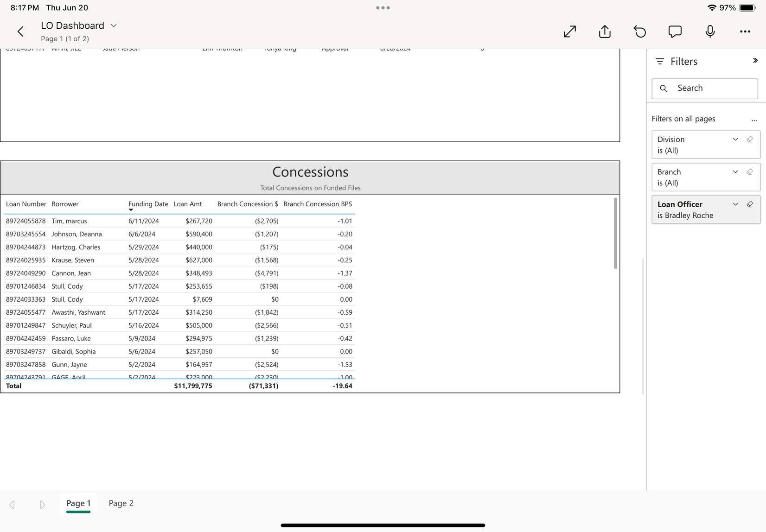This screenshot has width=766, height=532.
Task: Click total BPS value -19.64
Action: pyautogui.click(x=342, y=386)
